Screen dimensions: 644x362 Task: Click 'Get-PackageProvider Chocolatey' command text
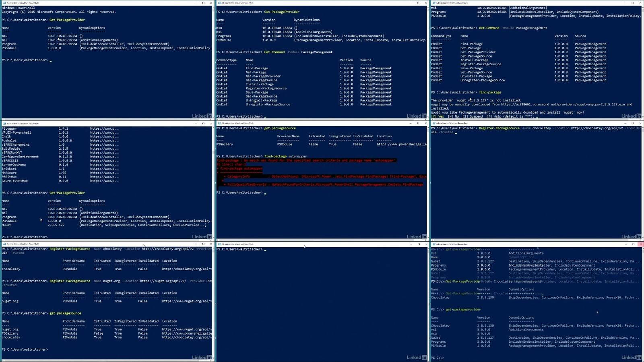[x=479, y=281]
